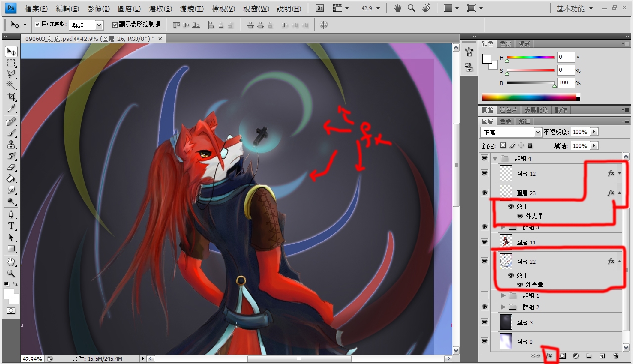This screenshot has height=364, width=633.
Task: Open add layer style fx menu
Action: tap(549, 355)
